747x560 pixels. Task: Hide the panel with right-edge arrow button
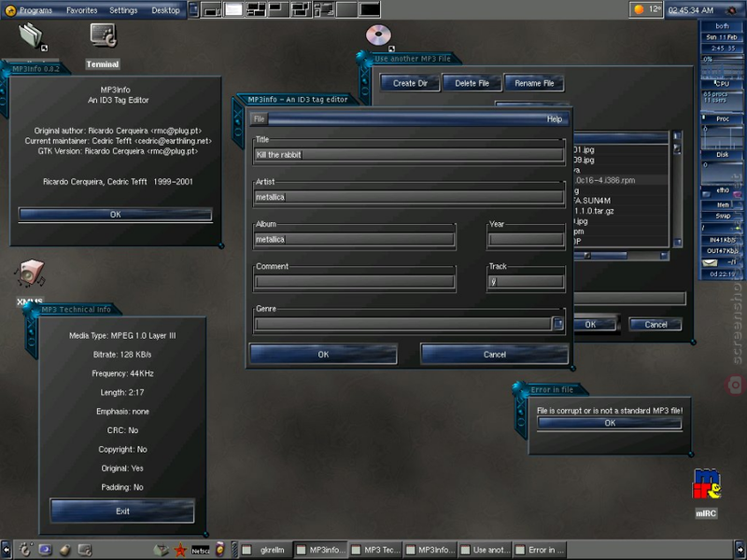740,550
